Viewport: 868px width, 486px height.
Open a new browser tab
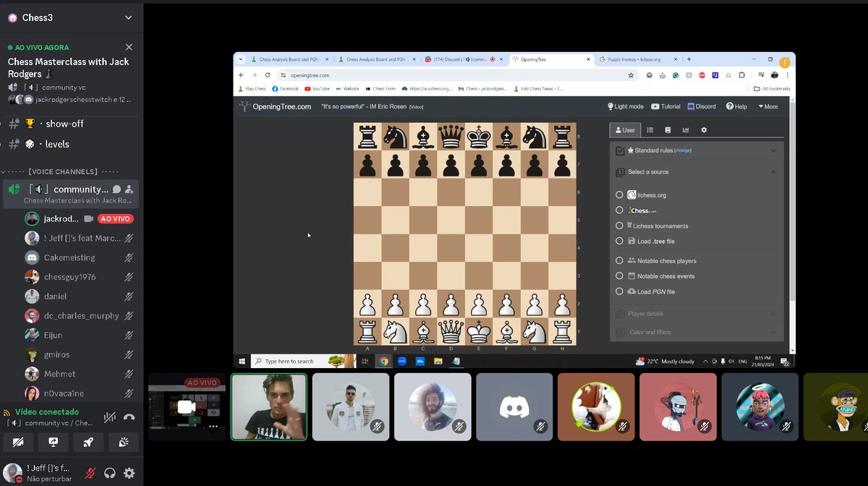tap(689, 59)
